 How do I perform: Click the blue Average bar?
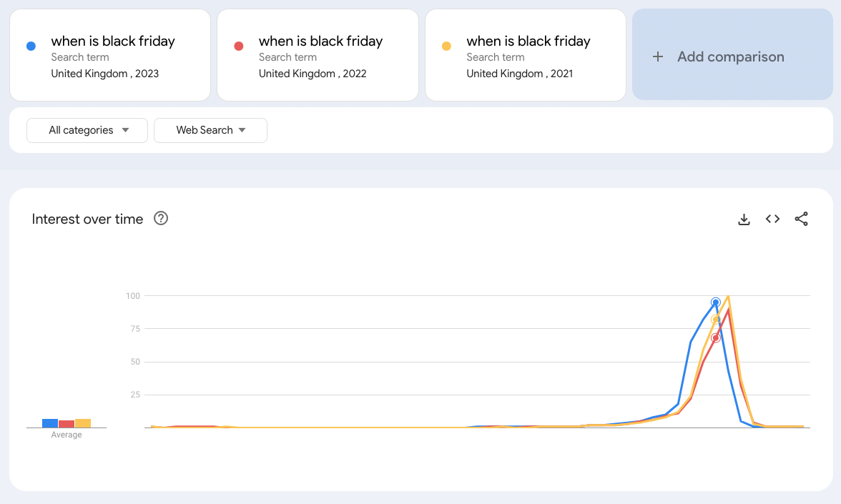[50, 423]
